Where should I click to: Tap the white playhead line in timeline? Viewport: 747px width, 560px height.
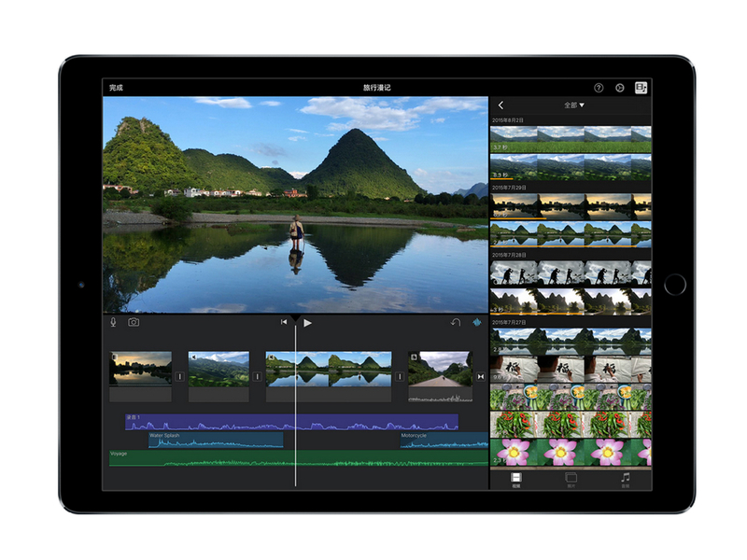coord(295,404)
